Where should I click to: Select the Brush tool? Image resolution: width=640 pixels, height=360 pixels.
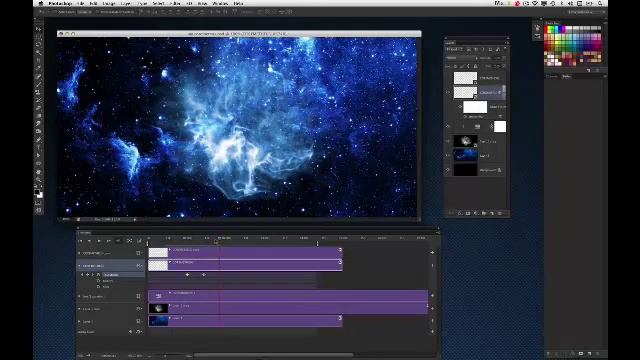pos(39,84)
